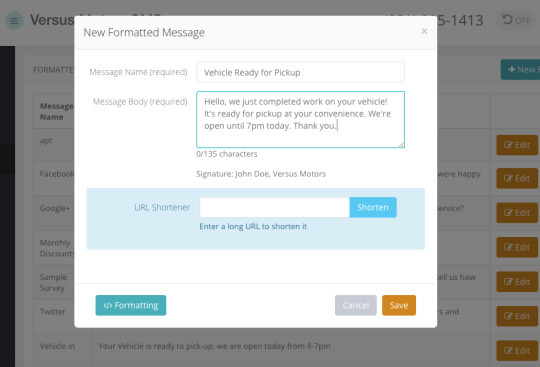Open the Formatting options button
540x367 pixels.
tap(131, 305)
